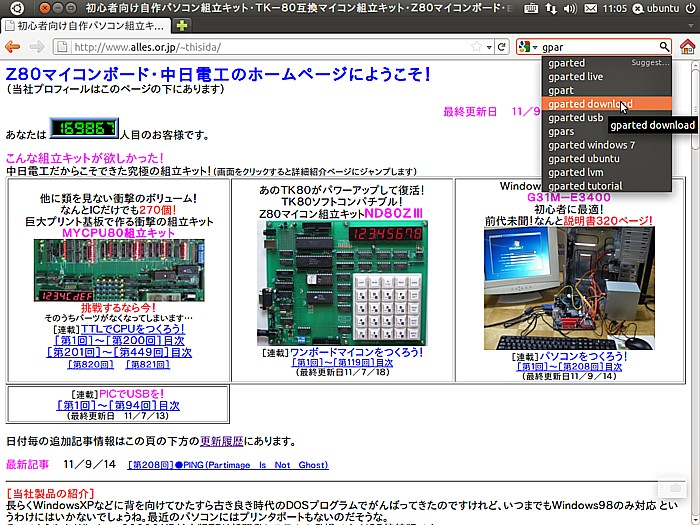Open the network indicator in top panel
Image resolution: width=700 pixels, height=525 pixels.
coord(551,8)
